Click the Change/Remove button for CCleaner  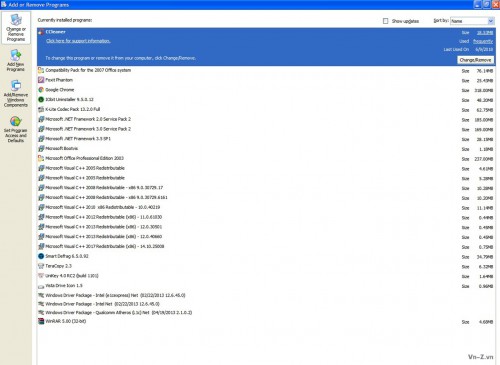[475, 60]
